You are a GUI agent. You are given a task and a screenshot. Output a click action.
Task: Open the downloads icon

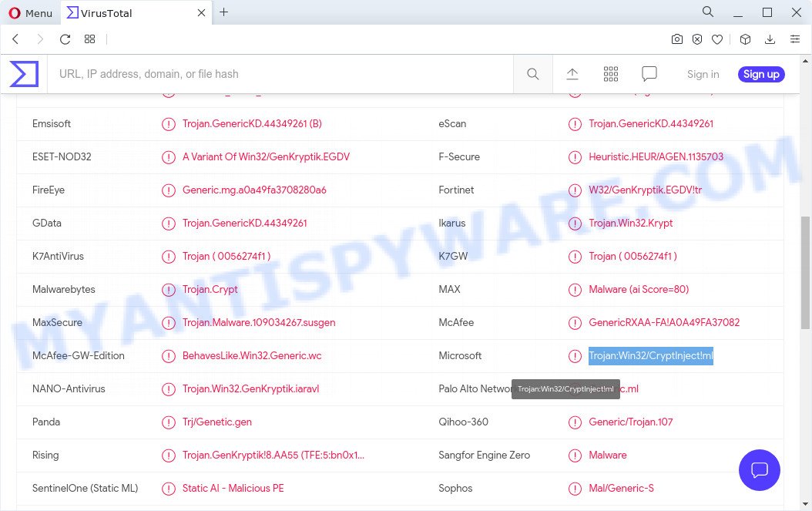[x=770, y=39]
